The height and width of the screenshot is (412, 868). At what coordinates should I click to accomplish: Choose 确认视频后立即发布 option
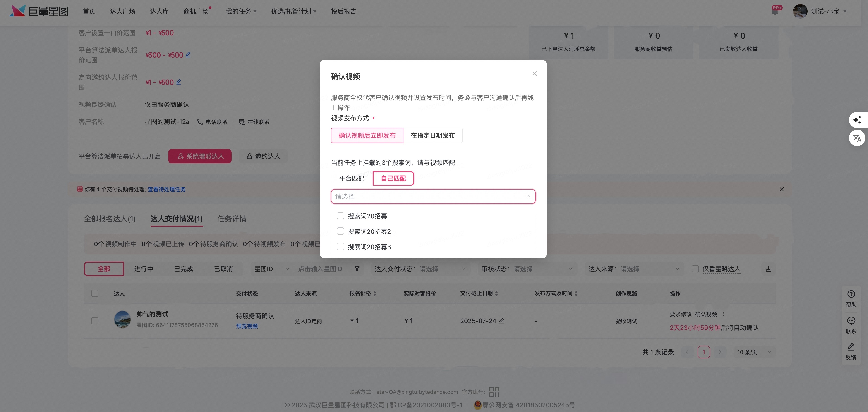pyautogui.click(x=367, y=135)
